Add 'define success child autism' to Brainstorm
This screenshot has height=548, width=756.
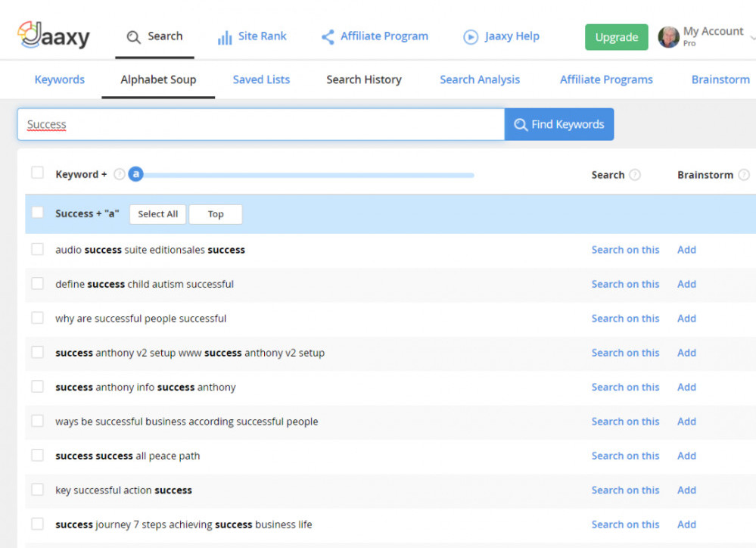tap(686, 284)
